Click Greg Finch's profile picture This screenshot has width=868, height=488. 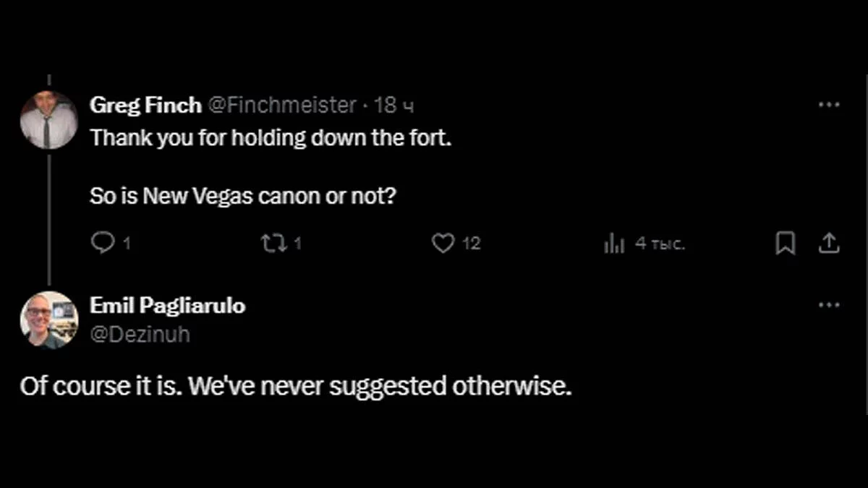49,119
